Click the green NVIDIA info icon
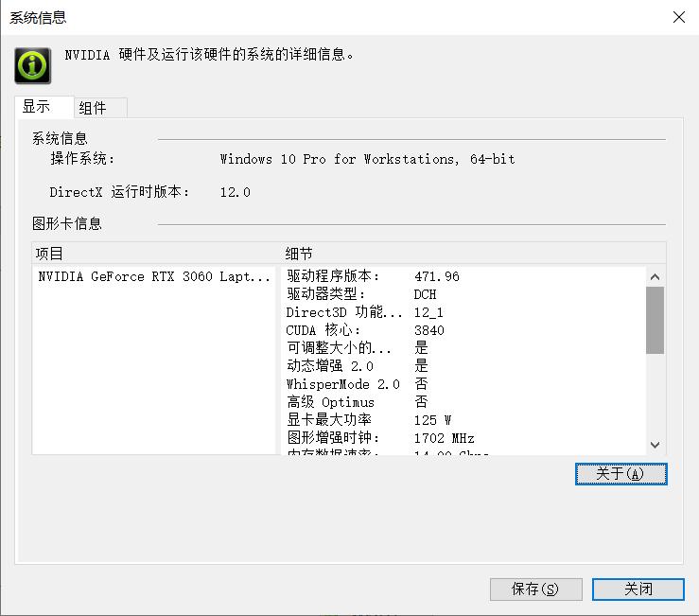Screen dimensions: 699x616 (32, 65)
